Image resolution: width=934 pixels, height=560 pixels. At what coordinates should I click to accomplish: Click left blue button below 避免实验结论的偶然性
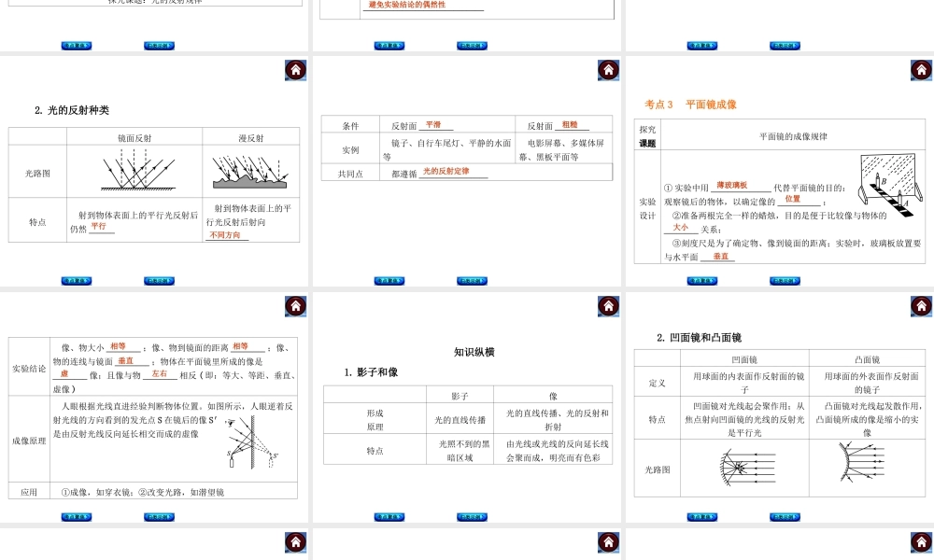point(389,46)
